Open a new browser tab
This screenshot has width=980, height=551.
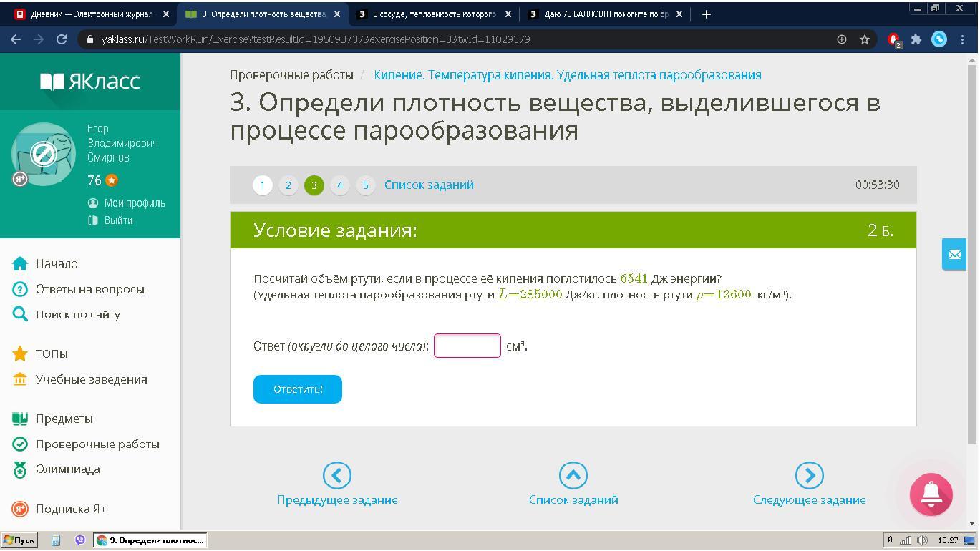707,14
